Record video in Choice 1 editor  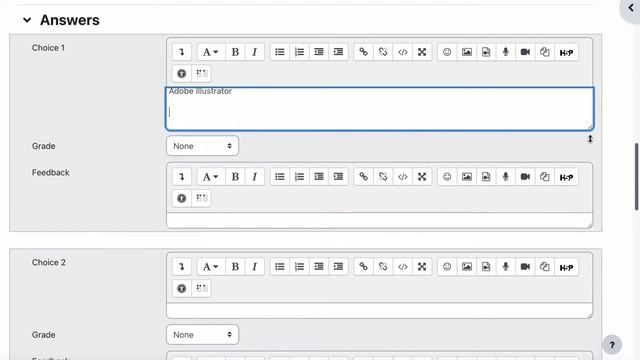(x=525, y=52)
